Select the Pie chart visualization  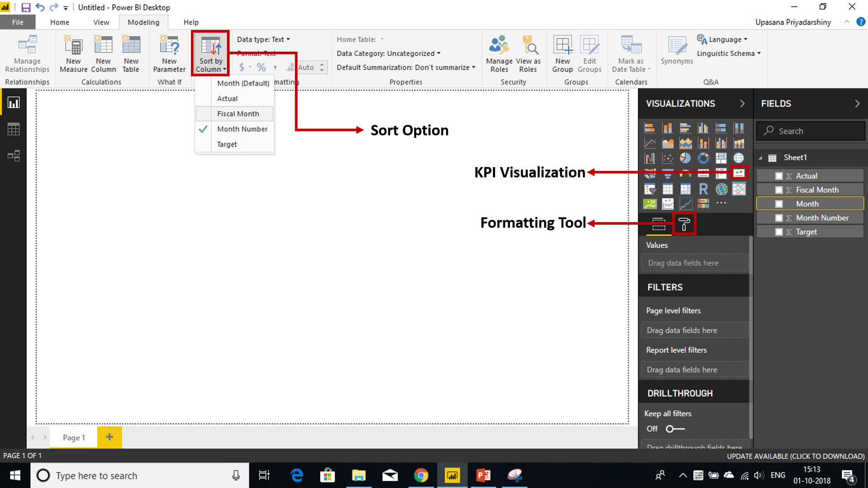coord(685,158)
